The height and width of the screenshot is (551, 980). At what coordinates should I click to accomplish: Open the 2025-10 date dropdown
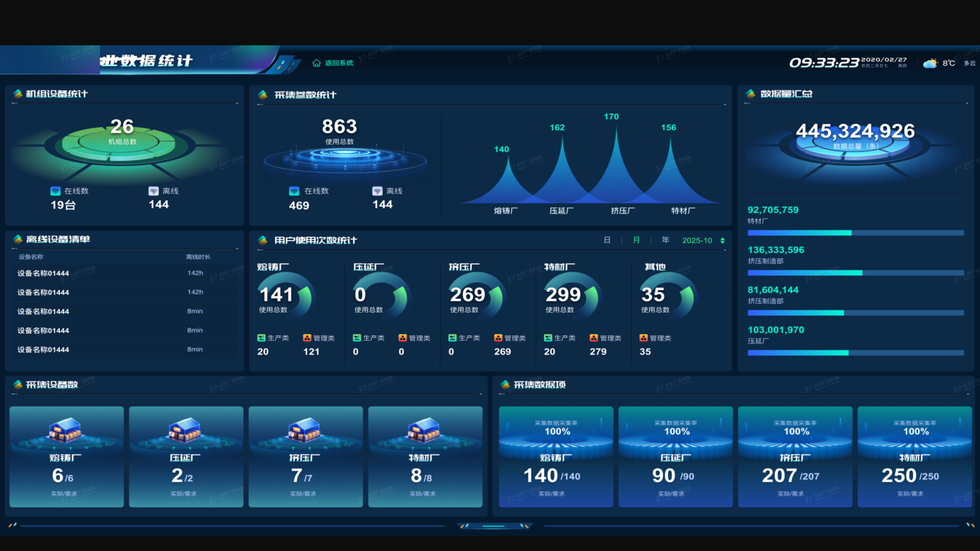coord(697,241)
